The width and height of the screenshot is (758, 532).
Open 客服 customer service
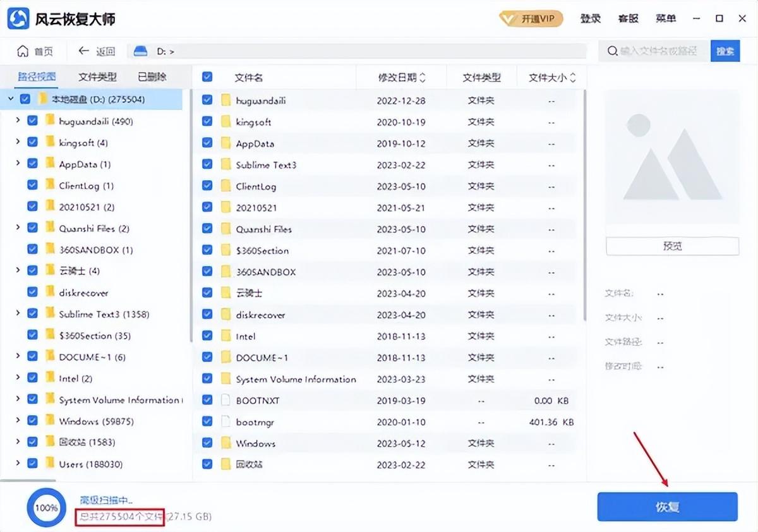[x=628, y=18]
